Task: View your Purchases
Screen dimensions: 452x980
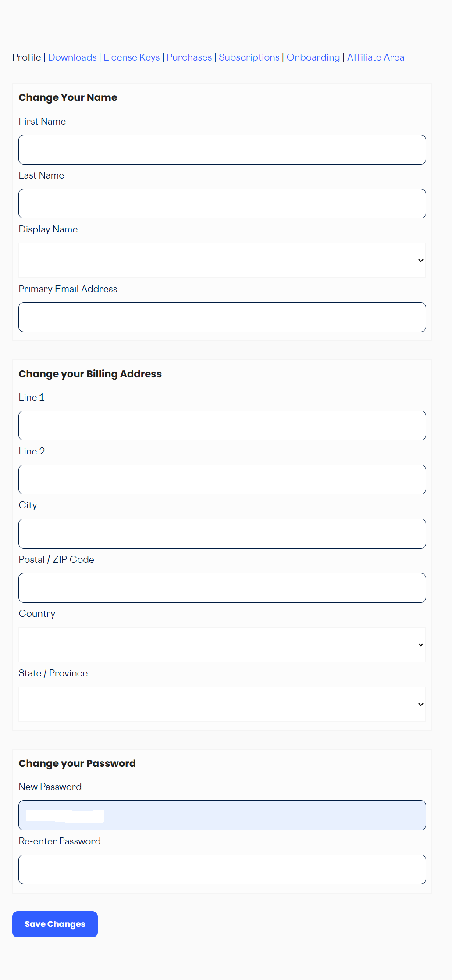Action: [189, 57]
